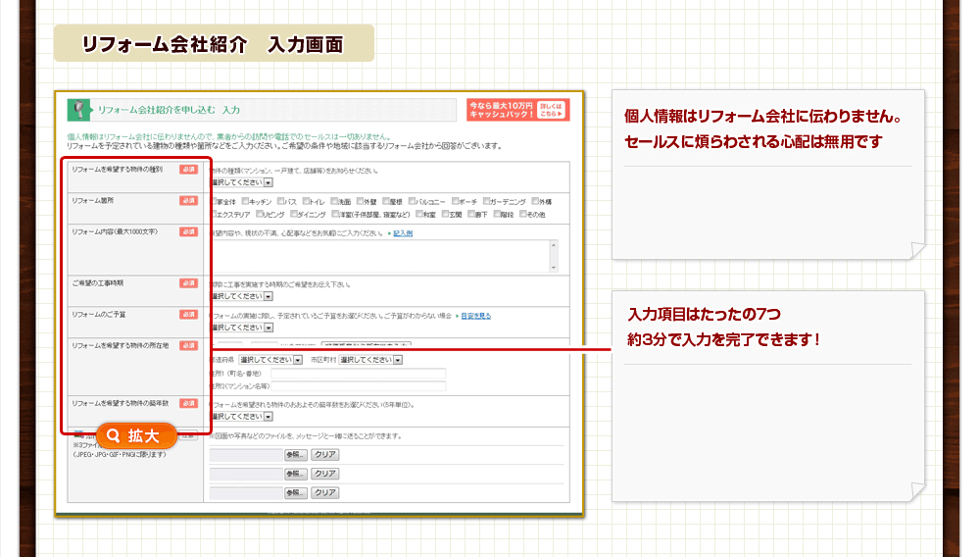Click the cashback banner at top right
The width and height of the screenshot is (980, 557).
coord(517,109)
